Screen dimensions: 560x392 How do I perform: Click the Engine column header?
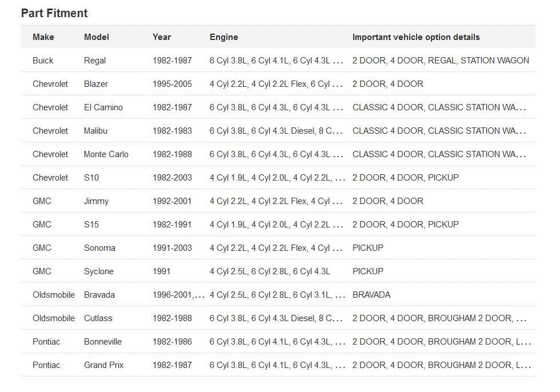pos(223,37)
